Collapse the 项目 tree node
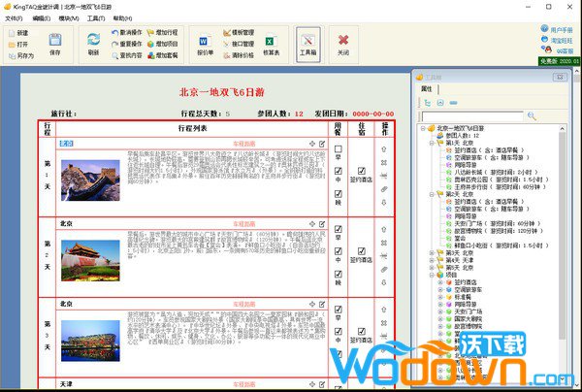The width and height of the screenshot is (582, 392). [432, 275]
